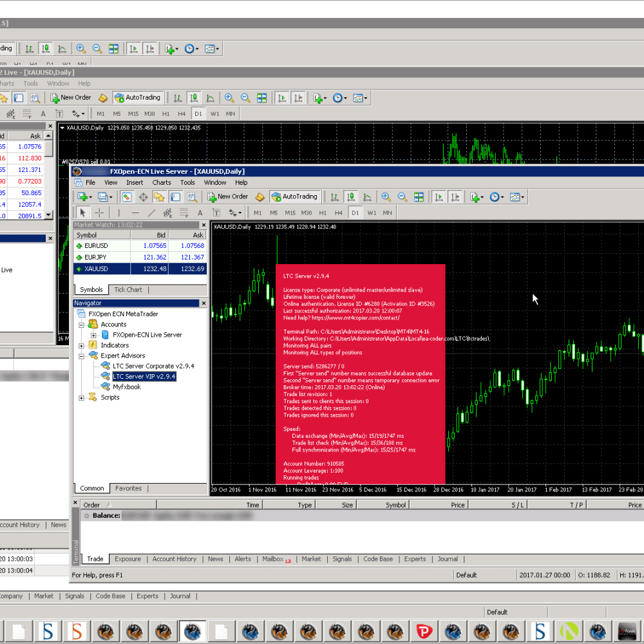Close the FXOpen-ECN Market Watch panel
This screenshot has width=644, height=644.
click(x=204, y=225)
